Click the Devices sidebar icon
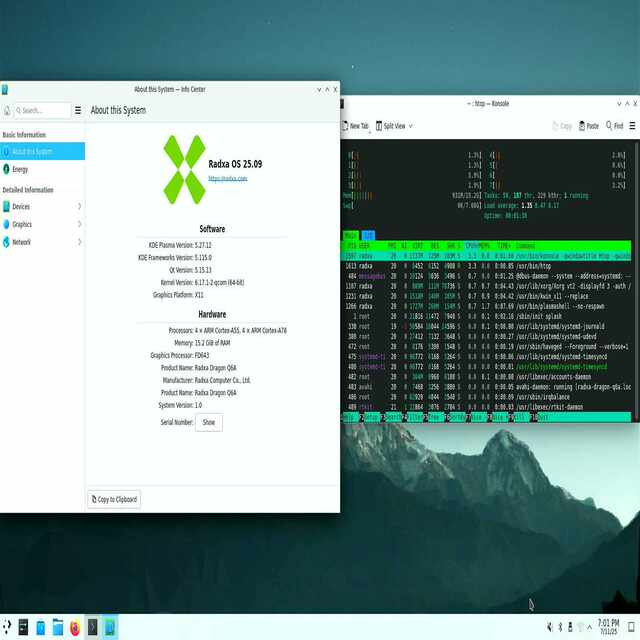 6,207
